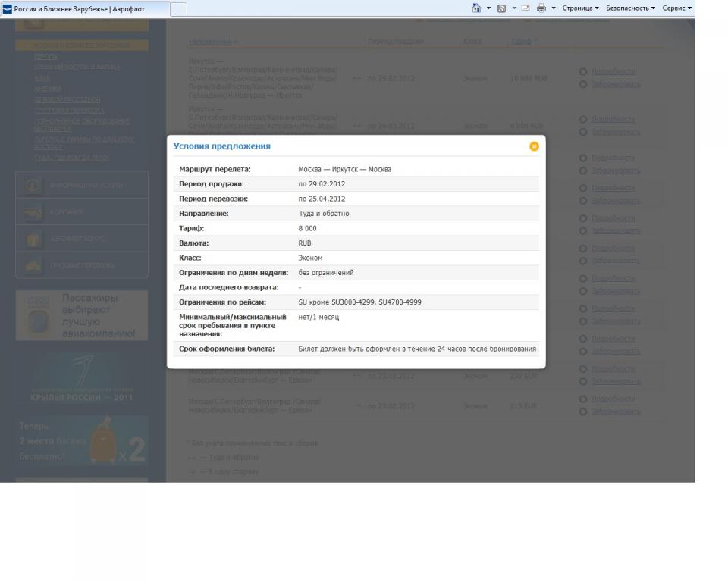This screenshot has height=582, width=728.
Task: Open the Сервис dropdown menu
Action: click(x=676, y=8)
